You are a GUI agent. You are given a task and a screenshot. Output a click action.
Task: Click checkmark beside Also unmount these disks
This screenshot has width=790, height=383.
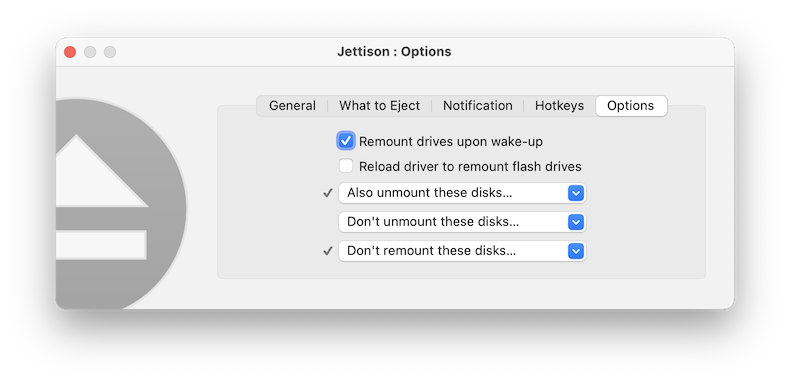[x=328, y=193]
